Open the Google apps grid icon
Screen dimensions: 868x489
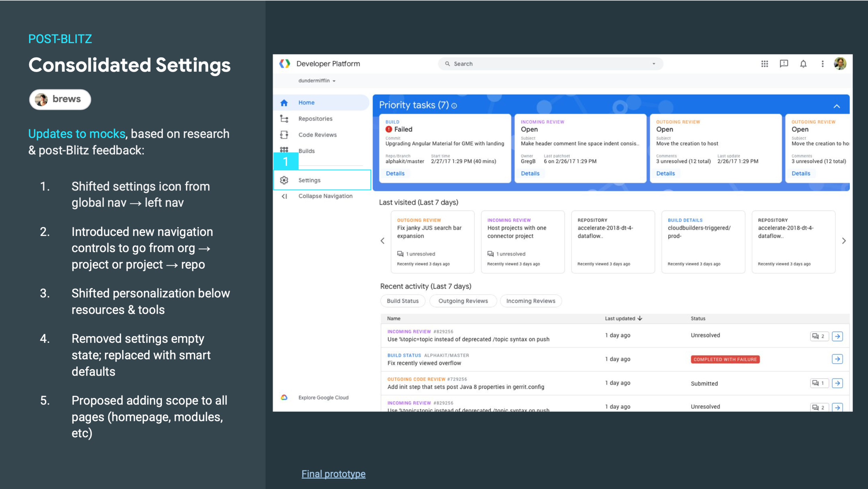click(x=764, y=64)
